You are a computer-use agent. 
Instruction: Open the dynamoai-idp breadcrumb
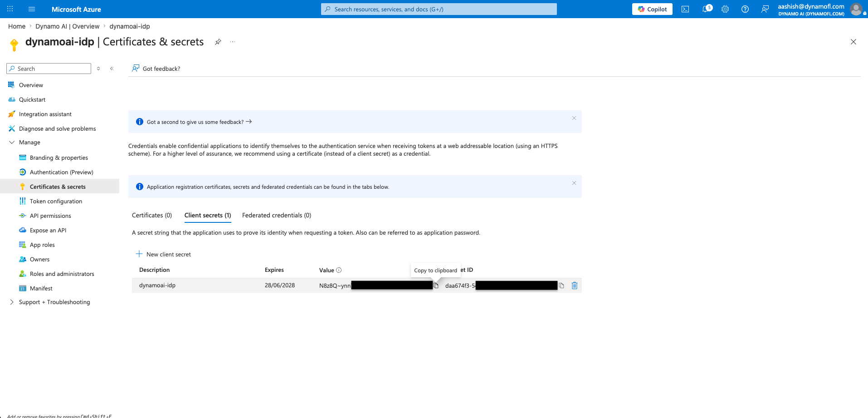tap(130, 26)
